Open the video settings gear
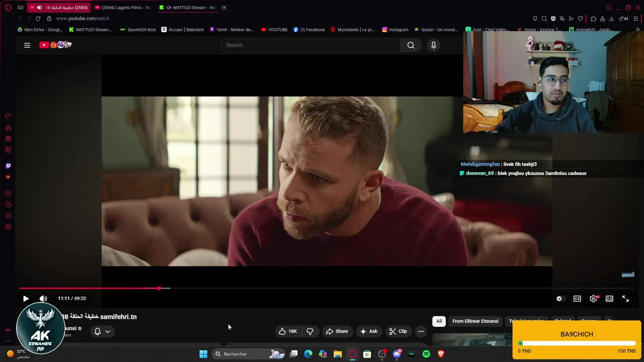644x362 pixels. (593, 299)
